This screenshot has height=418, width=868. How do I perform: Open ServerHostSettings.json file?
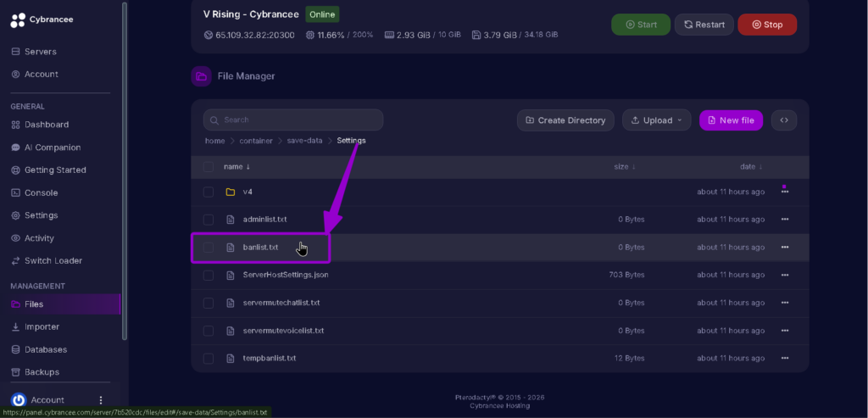click(286, 275)
